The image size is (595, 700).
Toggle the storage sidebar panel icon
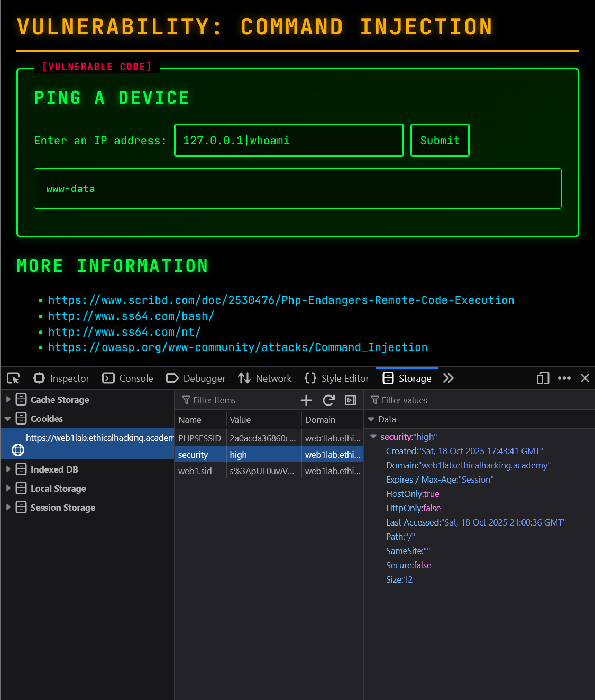[351, 400]
